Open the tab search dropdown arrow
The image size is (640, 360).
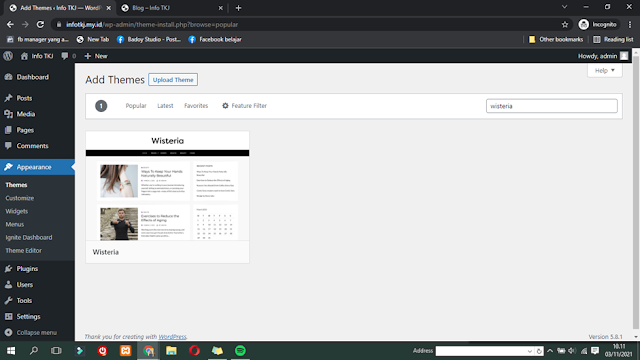(564, 7)
